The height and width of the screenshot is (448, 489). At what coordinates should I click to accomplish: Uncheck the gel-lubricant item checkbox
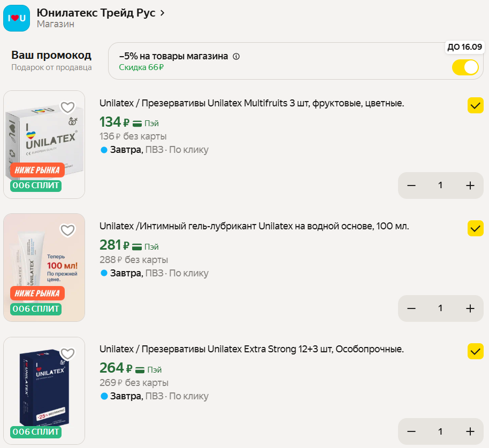[476, 228]
